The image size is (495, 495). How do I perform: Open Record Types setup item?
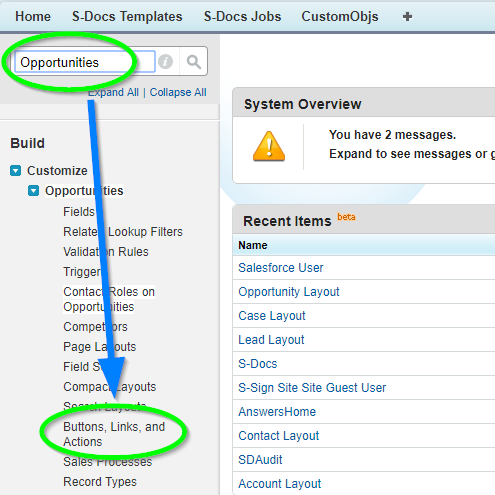(100, 482)
